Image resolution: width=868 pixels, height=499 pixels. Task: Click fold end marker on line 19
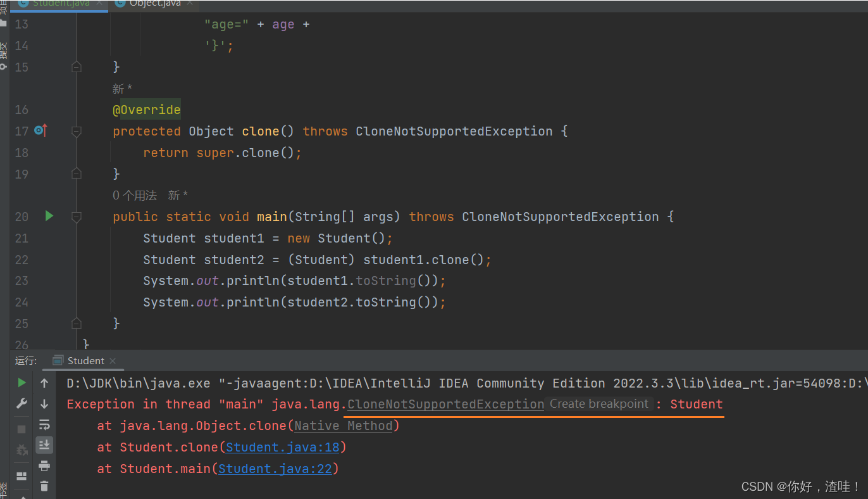coord(77,174)
